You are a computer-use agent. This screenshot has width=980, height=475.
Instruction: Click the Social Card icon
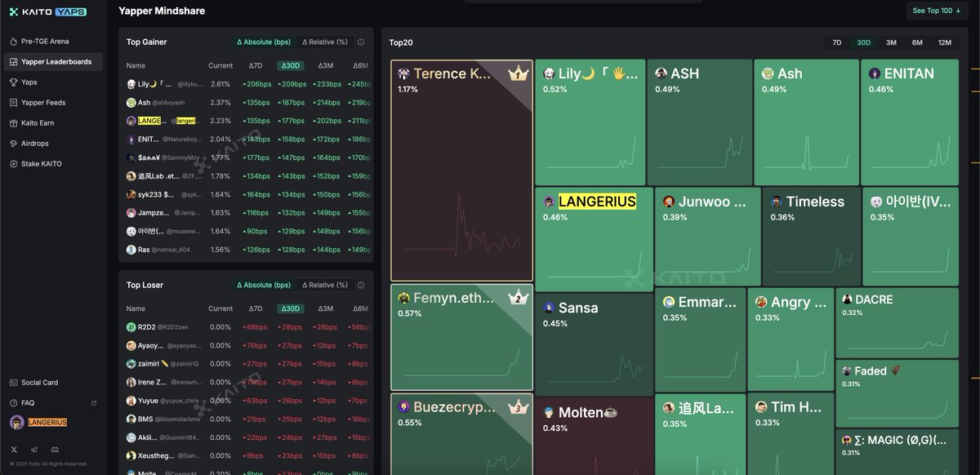pos(13,383)
